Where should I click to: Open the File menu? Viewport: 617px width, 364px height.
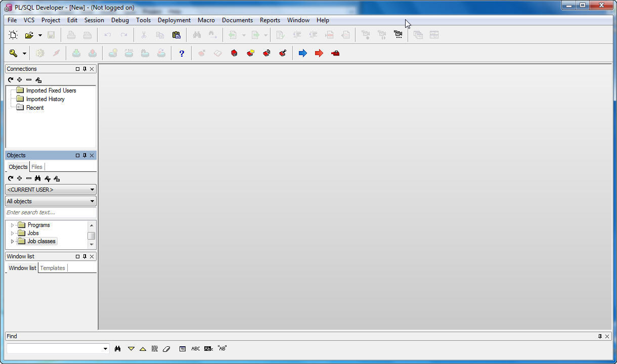(12, 20)
